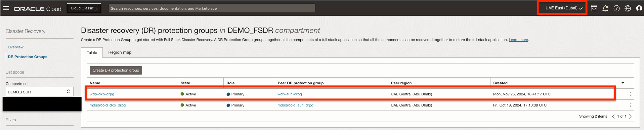This screenshot has width=644, height=130.
Task: Click the State column header
Action: 185,83
